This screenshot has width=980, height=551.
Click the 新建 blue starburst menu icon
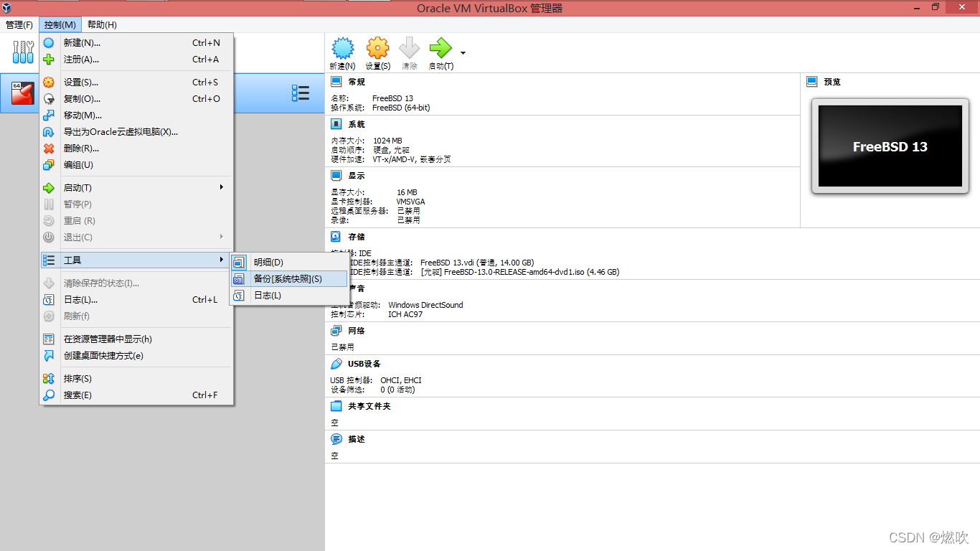[x=49, y=43]
